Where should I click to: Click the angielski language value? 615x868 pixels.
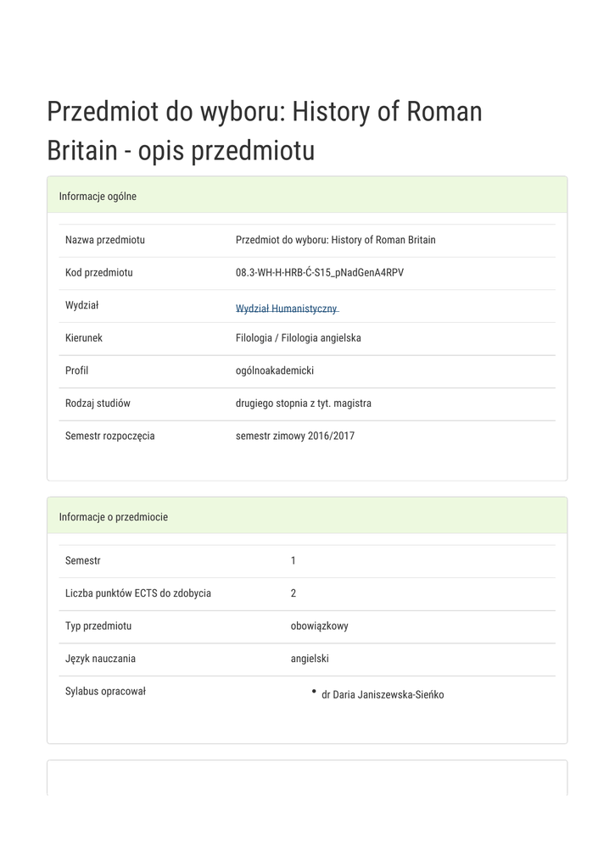tap(309, 658)
